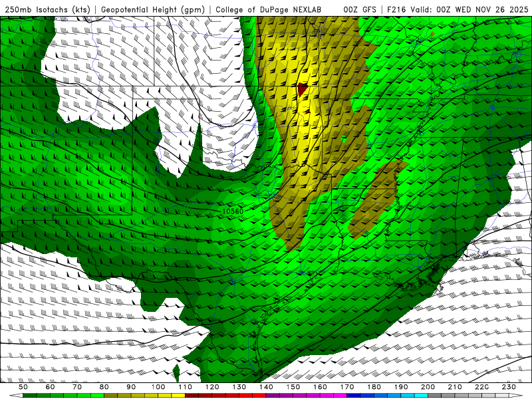
Task: Click the dark gray swatch starting at 200 kts
Action: point(435,396)
